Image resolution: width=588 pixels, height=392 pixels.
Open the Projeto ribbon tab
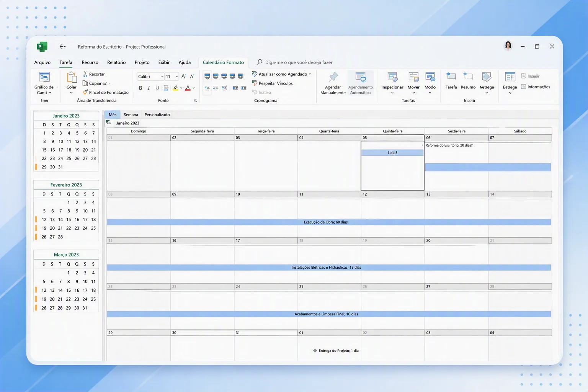(142, 62)
